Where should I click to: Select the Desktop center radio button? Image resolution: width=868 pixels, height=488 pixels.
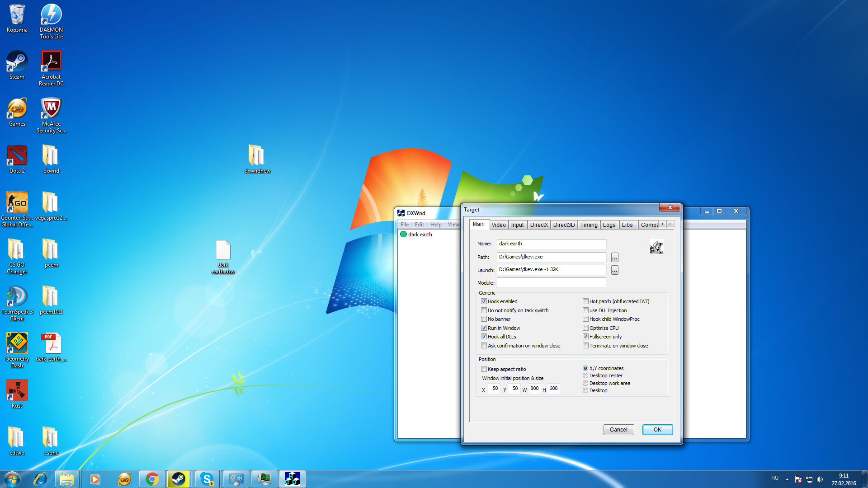(x=585, y=375)
